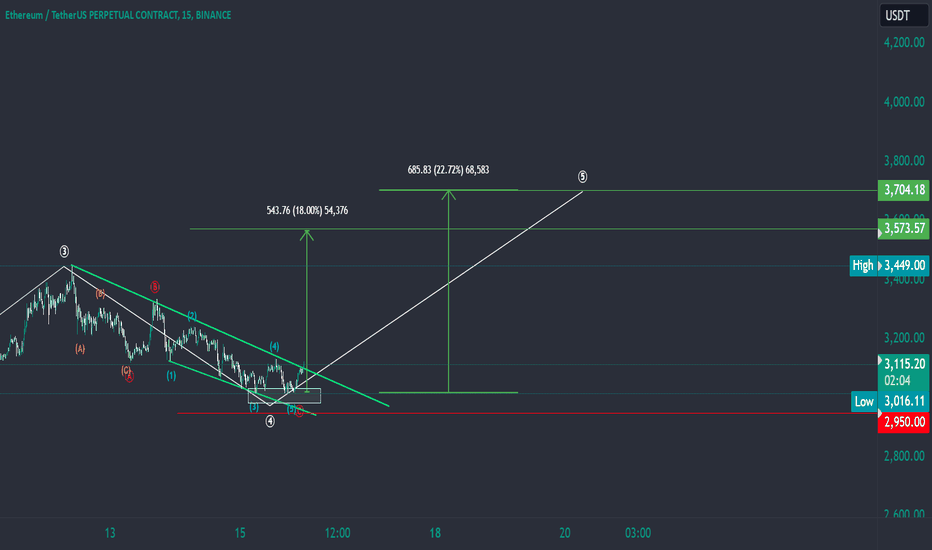The height and width of the screenshot is (550, 932).
Task: Select the teal (4) subwave label
Action: coord(274,346)
